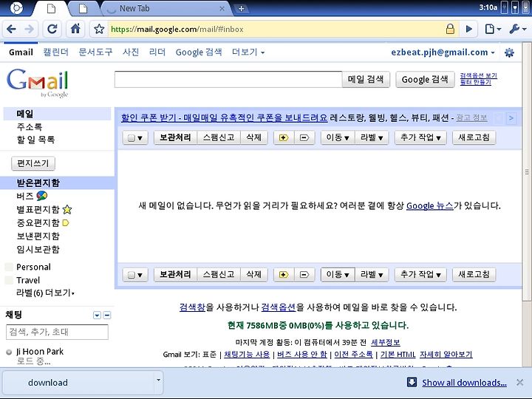Open 캘린더 in the Google bar
532x399 pixels.
55,52
